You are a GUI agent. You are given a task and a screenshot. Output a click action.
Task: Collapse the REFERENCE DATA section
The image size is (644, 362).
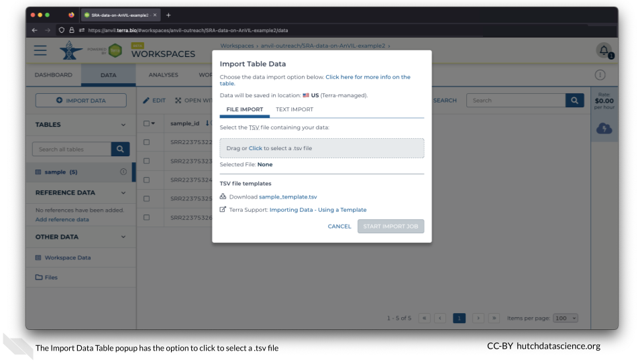pyautogui.click(x=123, y=193)
